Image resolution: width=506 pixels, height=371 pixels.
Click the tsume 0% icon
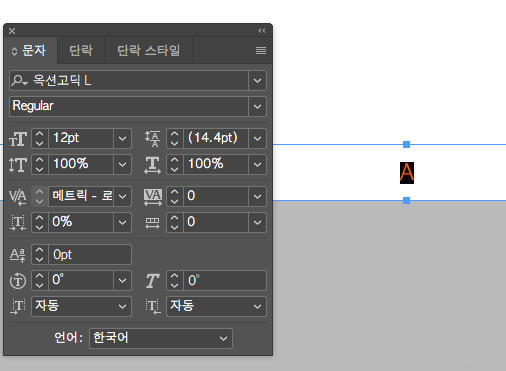tap(18, 223)
